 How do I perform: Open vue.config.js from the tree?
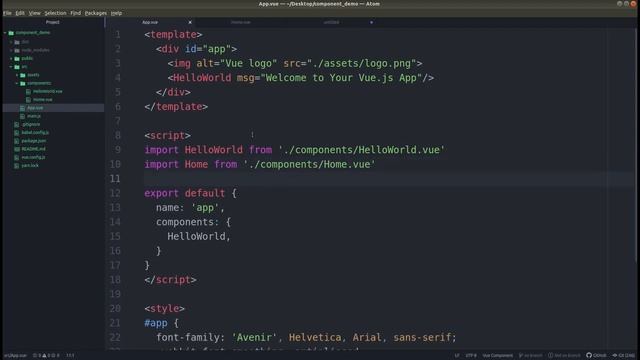coord(33,157)
